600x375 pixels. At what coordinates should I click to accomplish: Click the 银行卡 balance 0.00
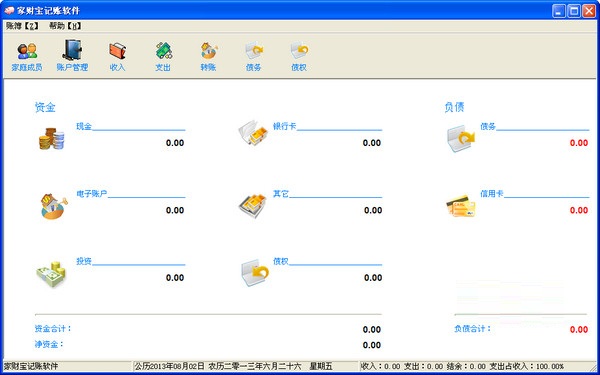coord(372,143)
